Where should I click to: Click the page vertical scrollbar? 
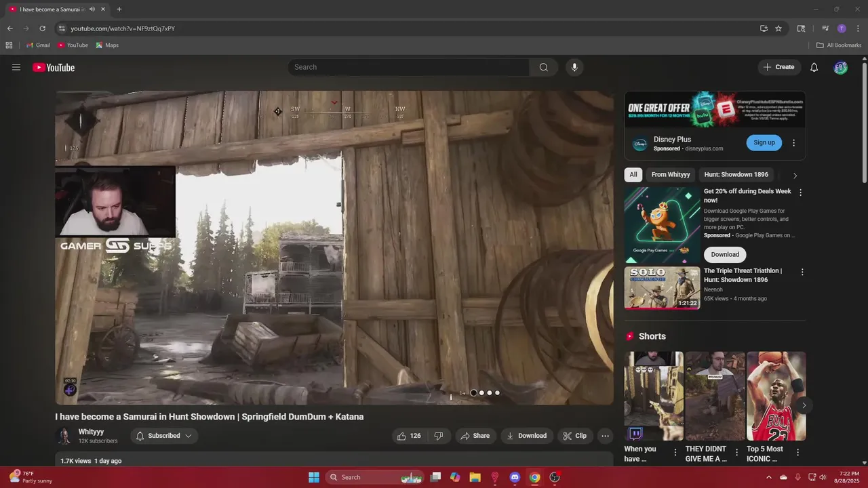[x=864, y=122]
